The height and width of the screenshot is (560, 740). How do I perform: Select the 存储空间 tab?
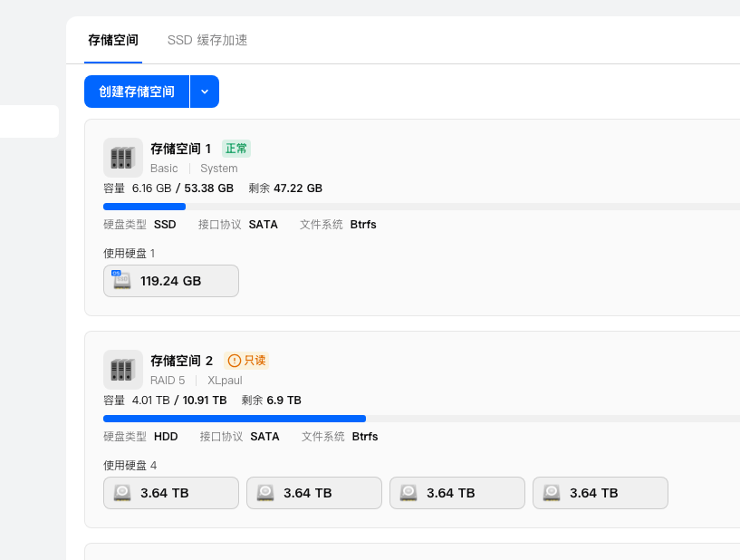112,40
